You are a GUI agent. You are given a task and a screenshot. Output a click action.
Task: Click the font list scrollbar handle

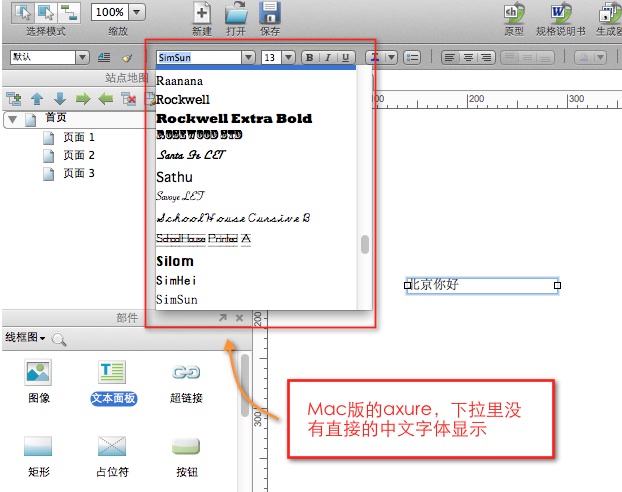(x=365, y=244)
